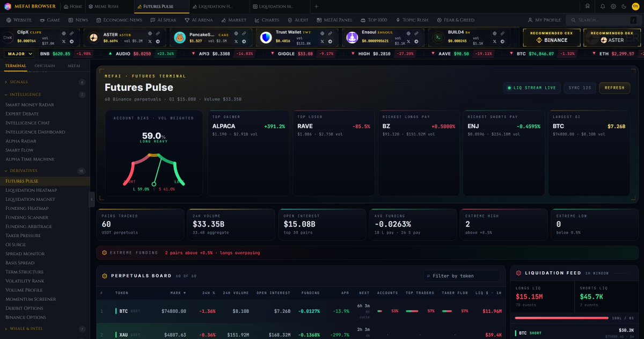Click the MEFAI Browser logo icon
644x339 pixels.
(x=8, y=6)
